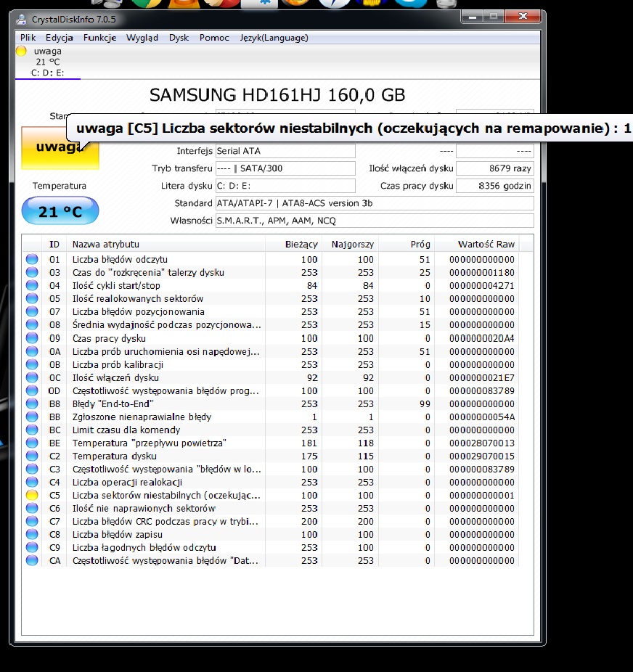The width and height of the screenshot is (633, 672).
Task: Open the Wygląd menu
Action: coord(142,38)
